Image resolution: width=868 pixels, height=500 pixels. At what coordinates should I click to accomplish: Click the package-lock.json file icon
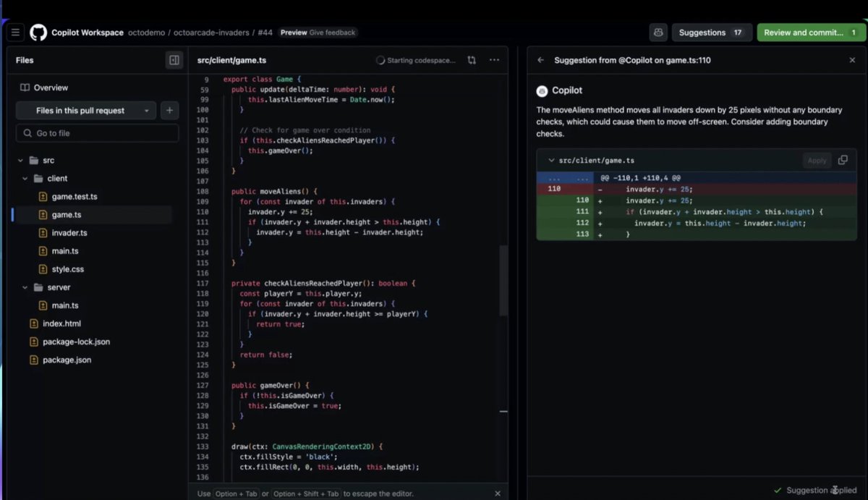coord(33,342)
